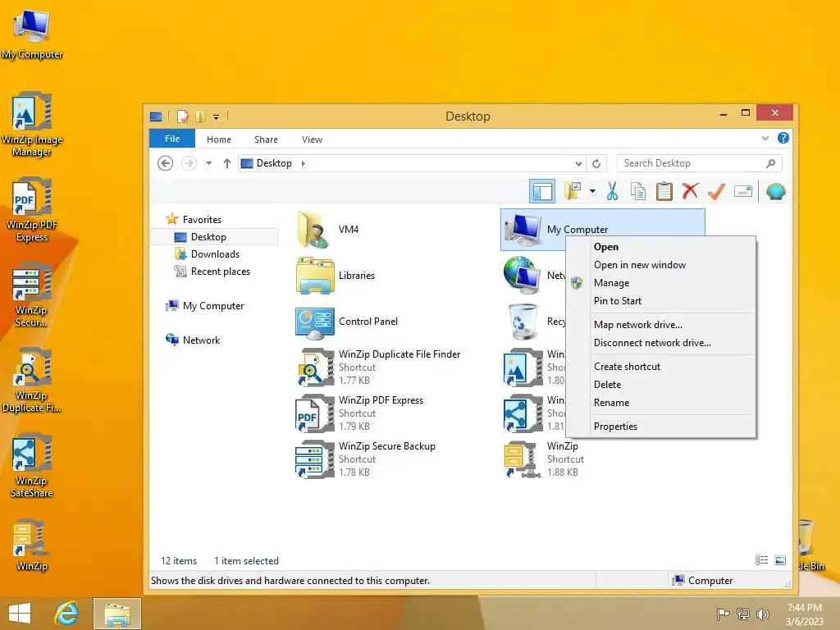Choose Rename from context menu
The width and height of the screenshot is (840, 630).
(611, 403)
